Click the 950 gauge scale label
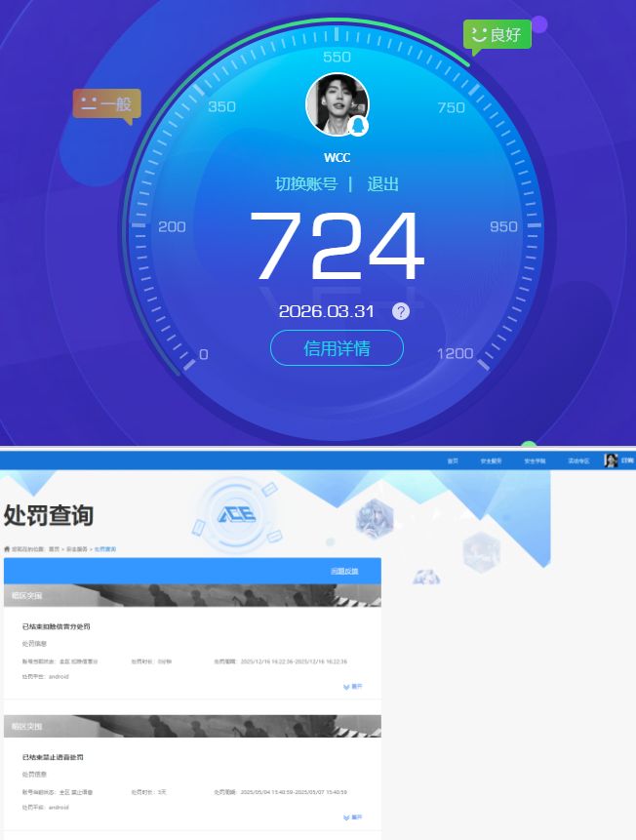 tap(503, 226)
